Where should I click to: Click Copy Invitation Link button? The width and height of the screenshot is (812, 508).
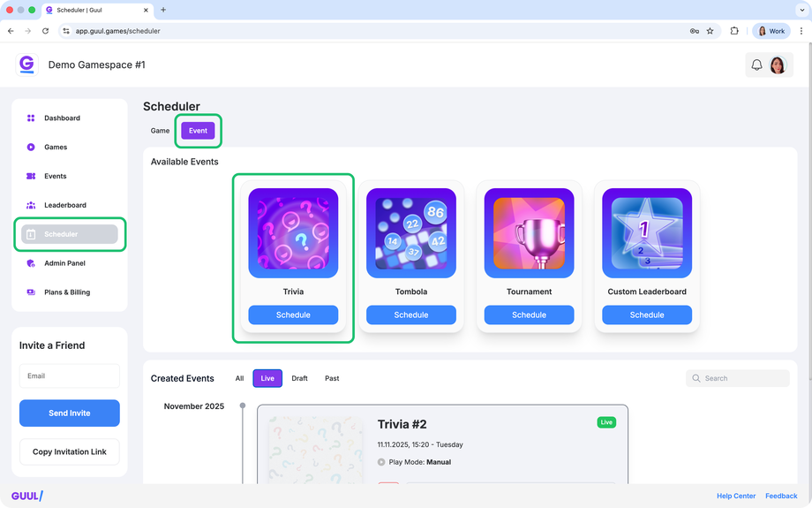70,452
